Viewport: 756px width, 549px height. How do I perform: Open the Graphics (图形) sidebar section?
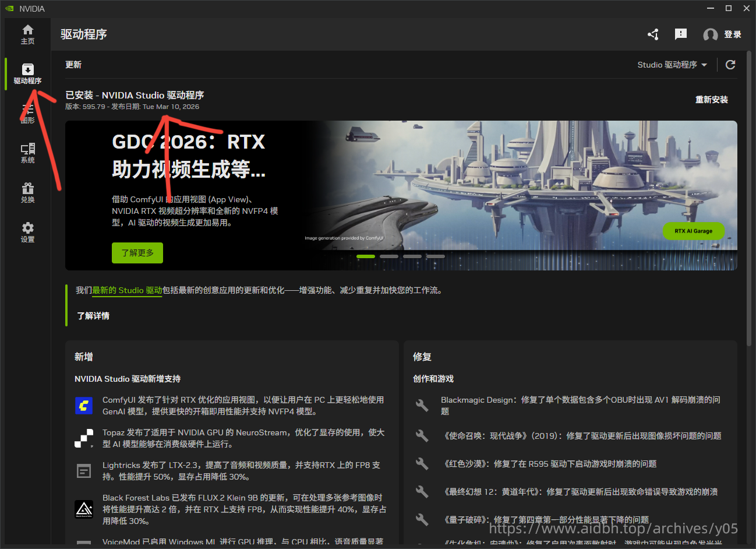point(27,114)
